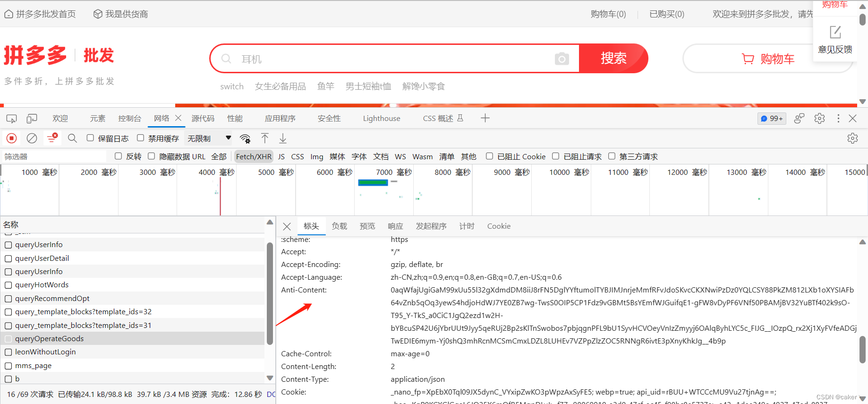Close the DevTools panel

pyautogui.click(x=852, y=118)
